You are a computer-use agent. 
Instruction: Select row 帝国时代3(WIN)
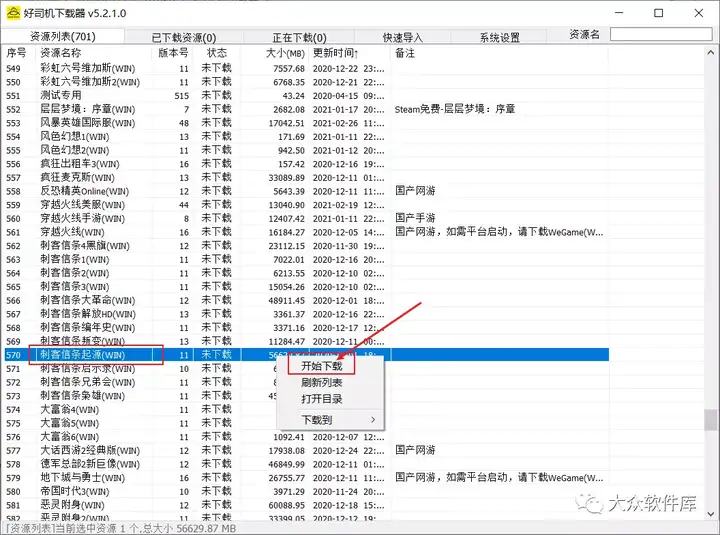tap(307, 491)
